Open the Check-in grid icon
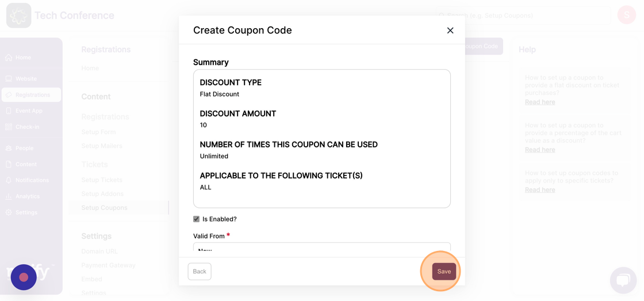The height and width of the screenshot is (301, 644). [9, 127]
